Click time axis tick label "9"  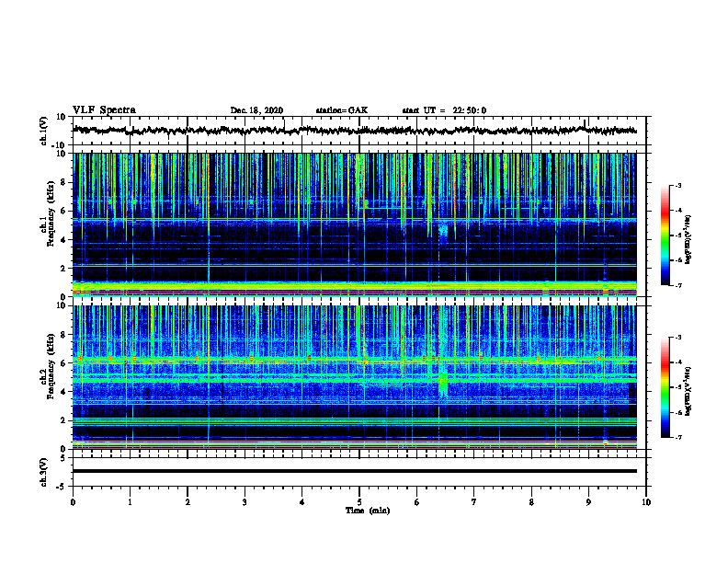(x=588, y=502)
